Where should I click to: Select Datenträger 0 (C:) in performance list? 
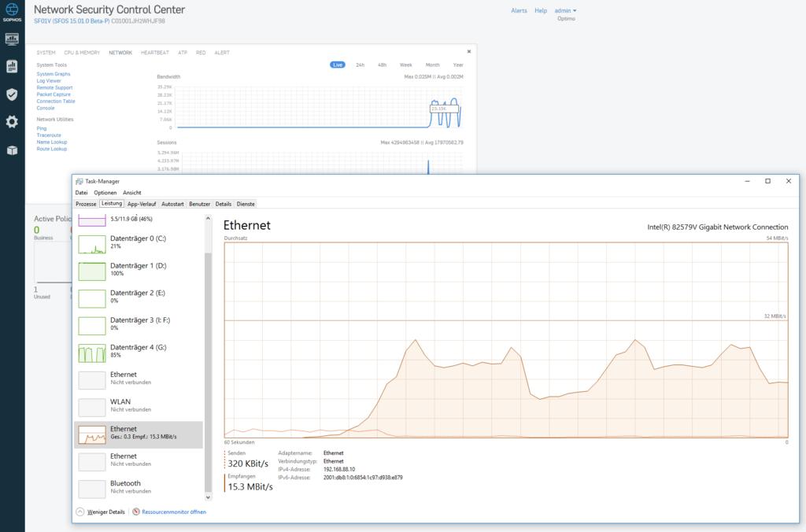(x=139, y=244)
